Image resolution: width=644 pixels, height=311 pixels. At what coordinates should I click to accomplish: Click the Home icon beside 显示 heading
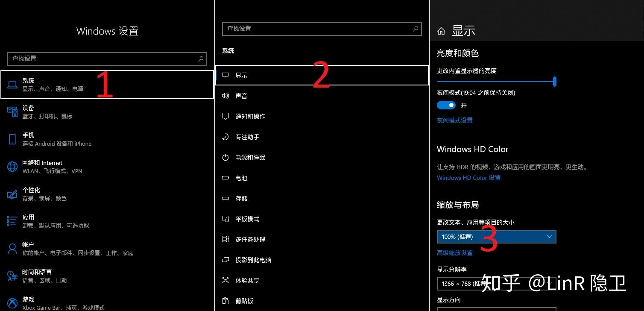(x=442, y=30)
